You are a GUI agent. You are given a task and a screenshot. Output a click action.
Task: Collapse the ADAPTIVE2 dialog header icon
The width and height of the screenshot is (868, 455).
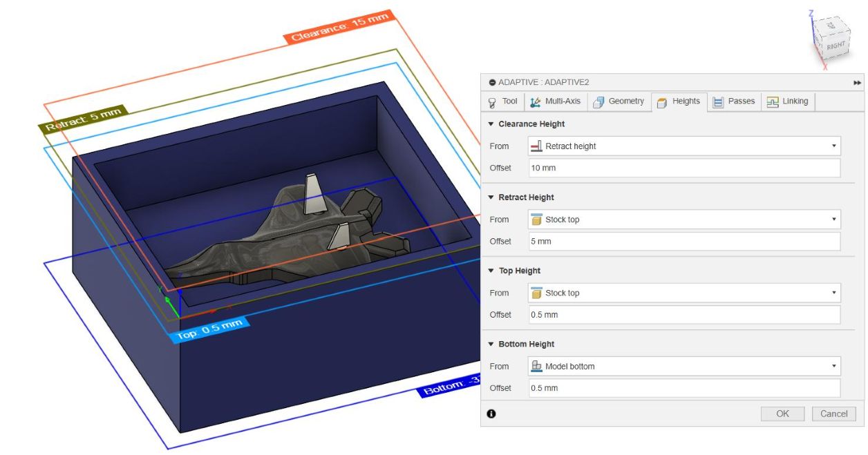click(492, 82)
